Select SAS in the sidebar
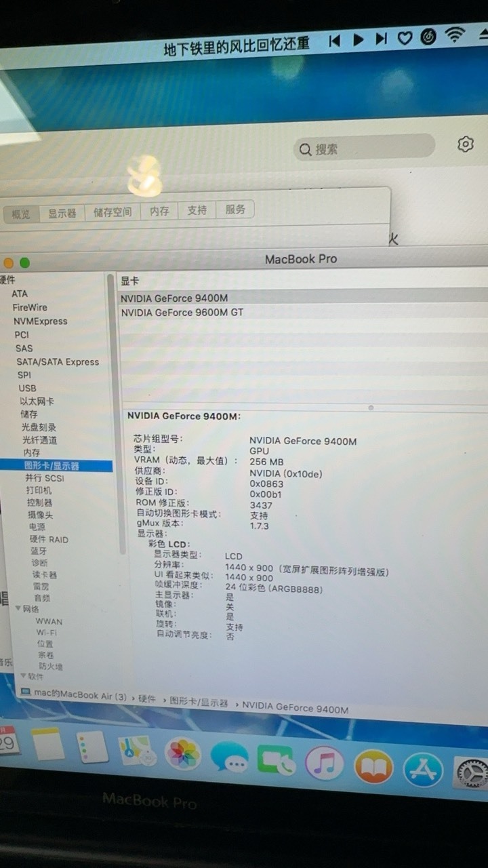The height and width of the screenshot is (868, 488). 24,348
